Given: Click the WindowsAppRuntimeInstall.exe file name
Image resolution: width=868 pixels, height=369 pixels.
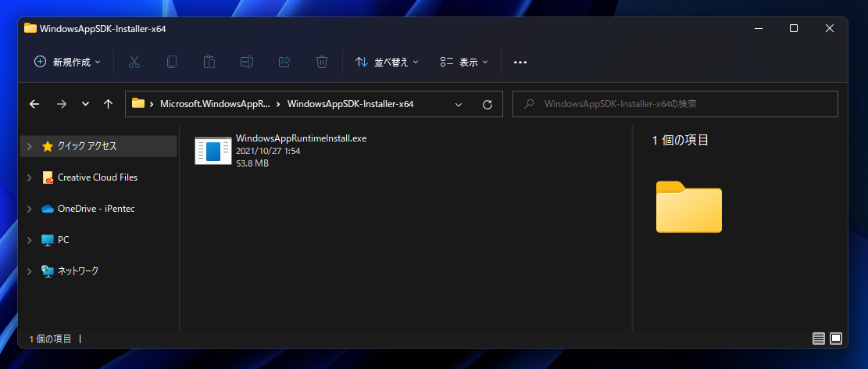Looking at the screenshot, I should (301, 138).
